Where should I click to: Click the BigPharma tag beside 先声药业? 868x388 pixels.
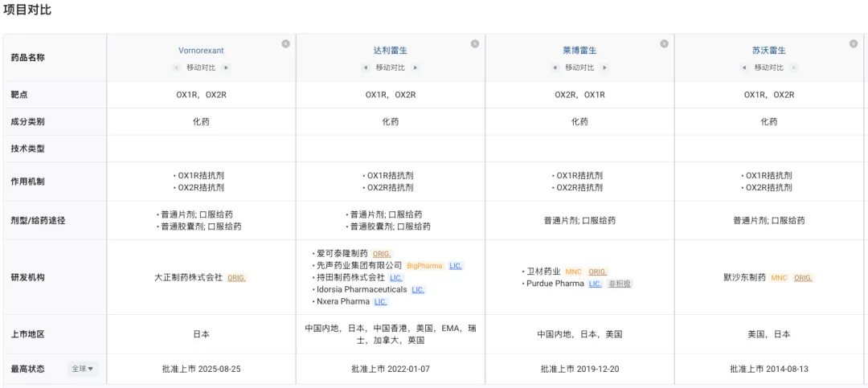click(424, 266)
